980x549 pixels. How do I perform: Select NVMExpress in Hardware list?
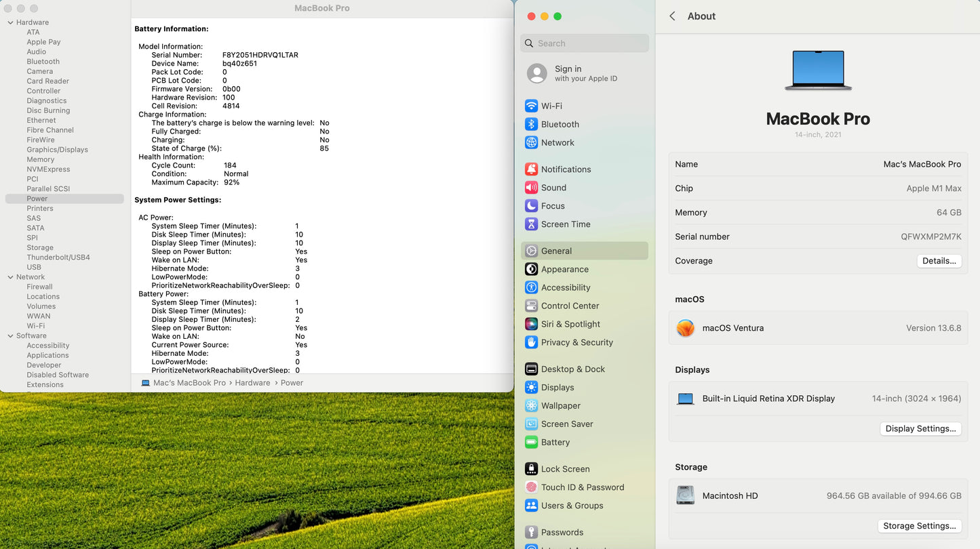(x=48, y=169)
